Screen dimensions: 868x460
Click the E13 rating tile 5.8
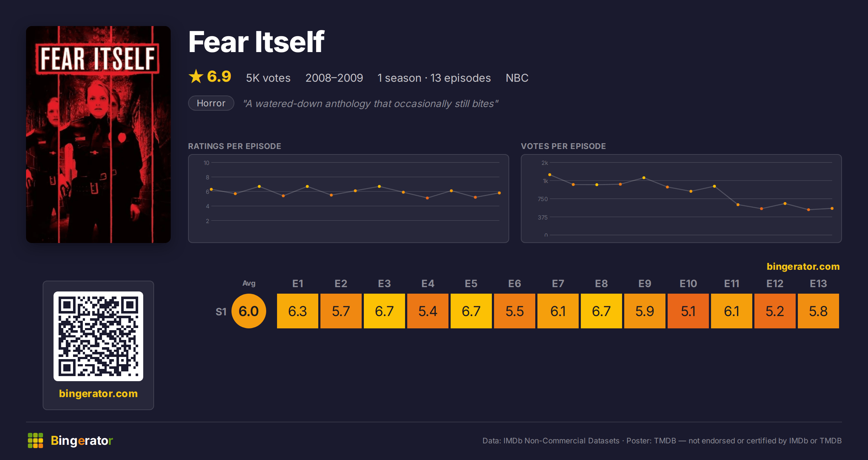(818, 311)
